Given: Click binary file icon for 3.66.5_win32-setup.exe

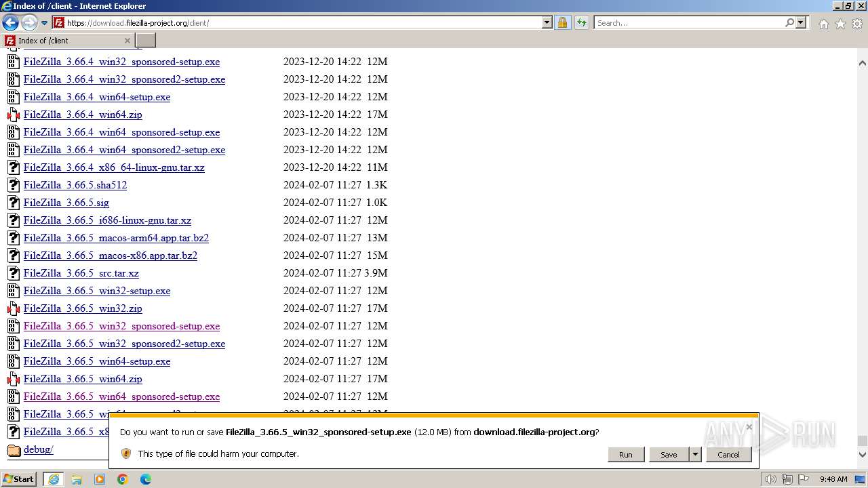Looking at the screenshot, I should 14,291.
